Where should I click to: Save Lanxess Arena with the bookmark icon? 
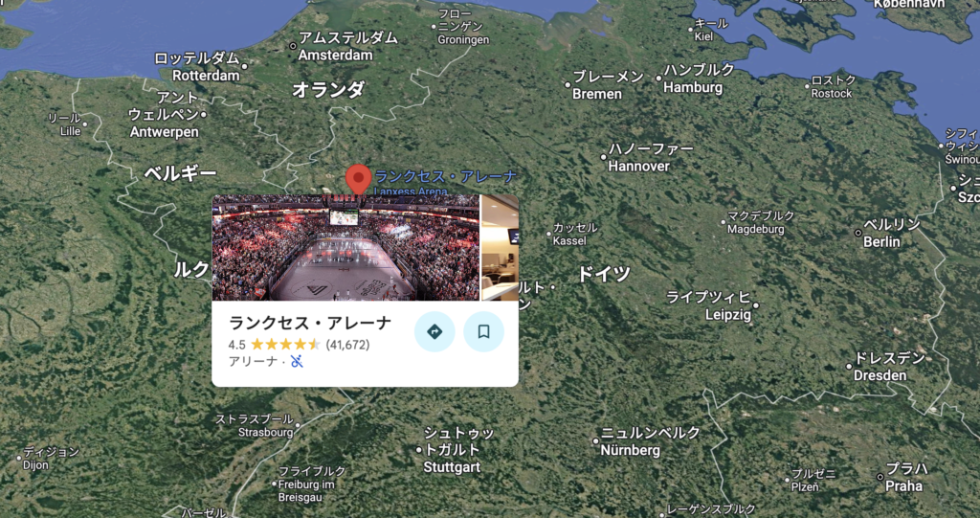pos(483,331)
